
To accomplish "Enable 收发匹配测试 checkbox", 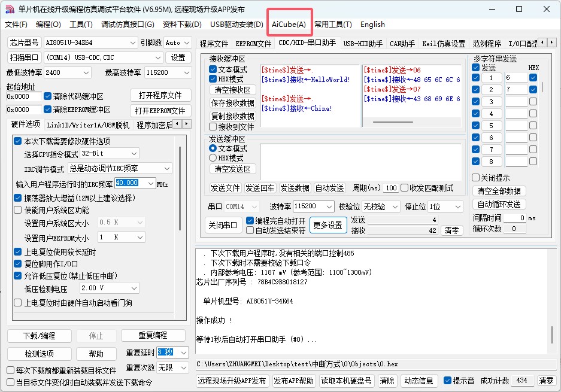I will [405, 188].
